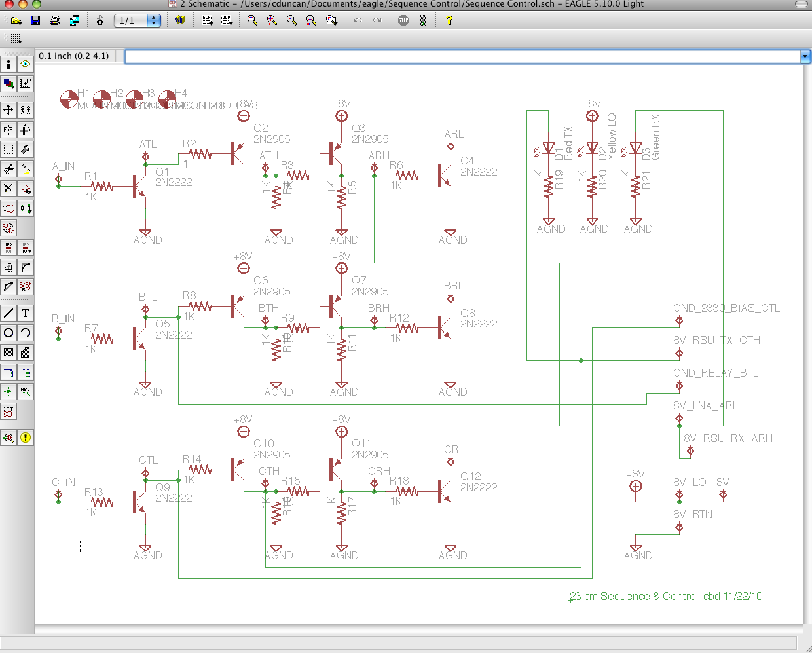Run the ERC check warning icon
Screen dimensions: 812x653
point(26,438)
